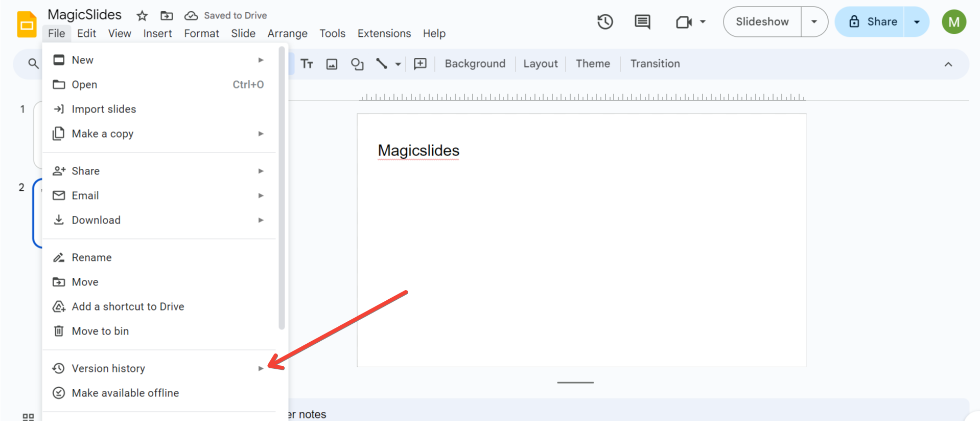The height and width of the screenshot is (421, 980).
Task: Open the Edit menu
Action: pyautogui.click(x=86, y=33)
